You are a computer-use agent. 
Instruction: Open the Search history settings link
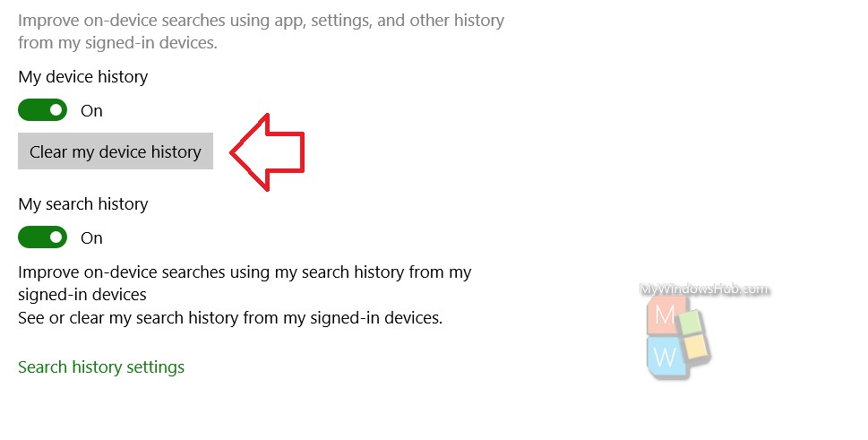click(x=101, y=367)
